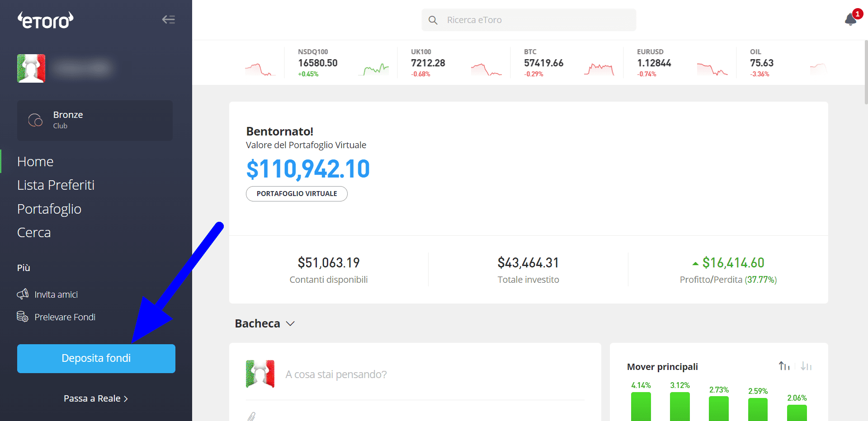Click the Bentornato! heading
The image size is (868, 421).
click(280, 131)
